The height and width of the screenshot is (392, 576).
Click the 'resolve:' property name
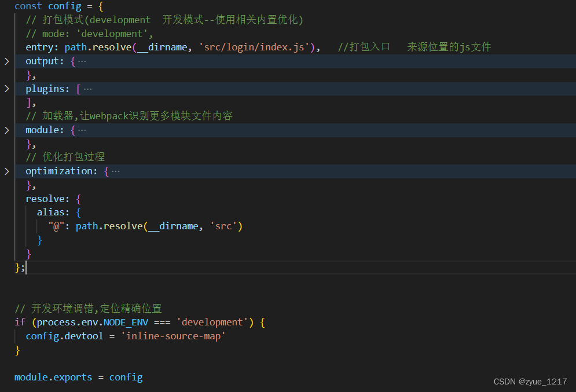tap(47, 199)
